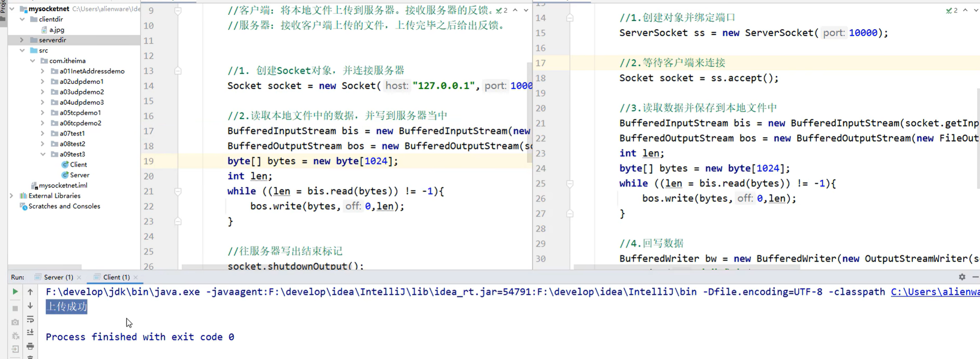Toggle Soft-Wrap in the console toolbar
The width and height of the screenshot is (980, 359).
point(30,319)
